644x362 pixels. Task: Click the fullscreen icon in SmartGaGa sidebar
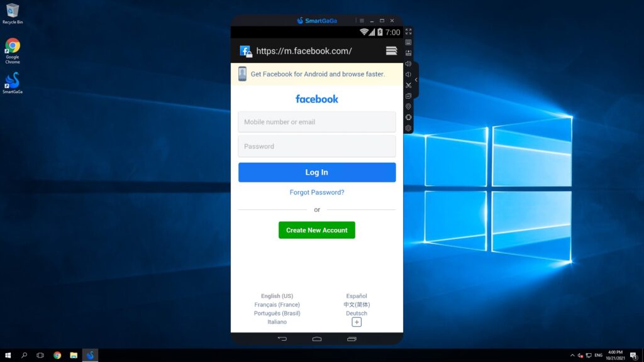coord(408,31)
